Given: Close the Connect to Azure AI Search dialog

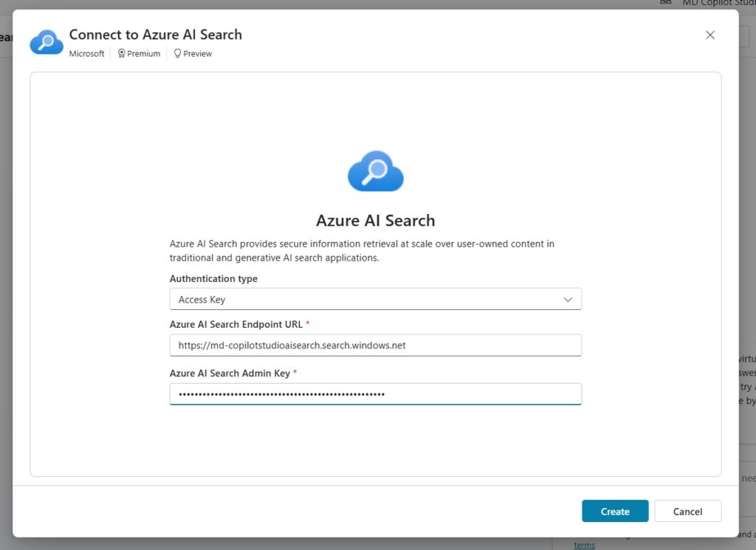Looking at the screenshot, I should [709, 35].
